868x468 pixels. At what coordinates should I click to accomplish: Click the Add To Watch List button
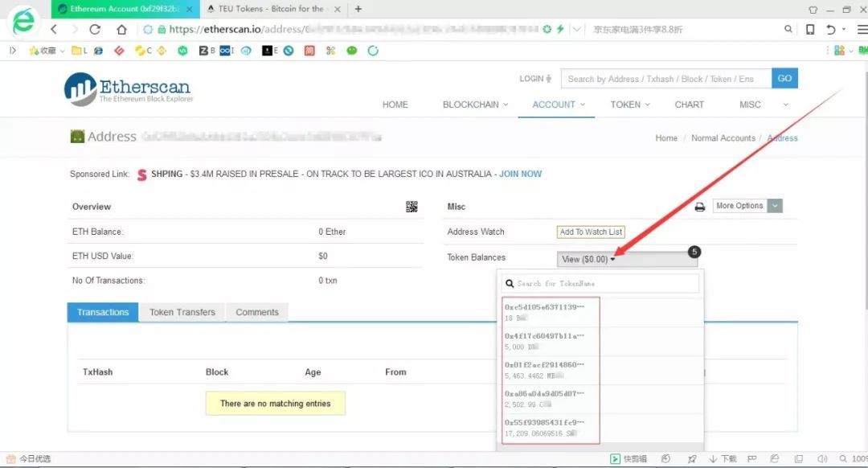click(591, 232)
